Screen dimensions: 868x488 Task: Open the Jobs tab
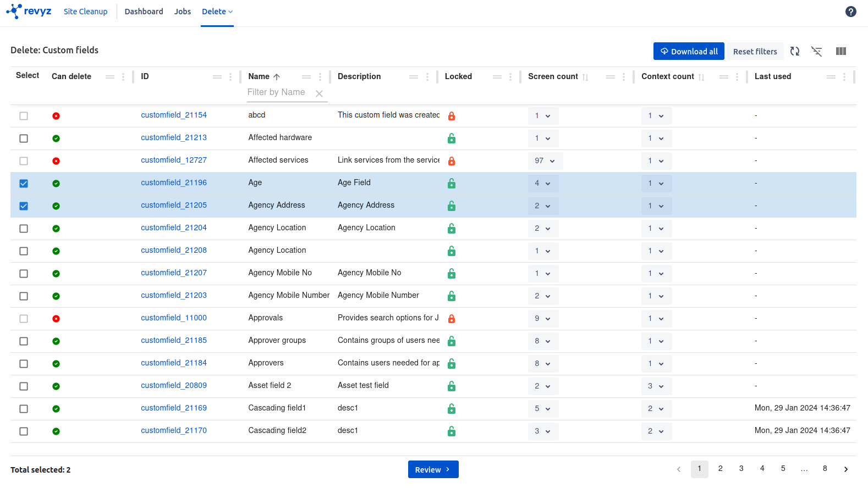183,12
